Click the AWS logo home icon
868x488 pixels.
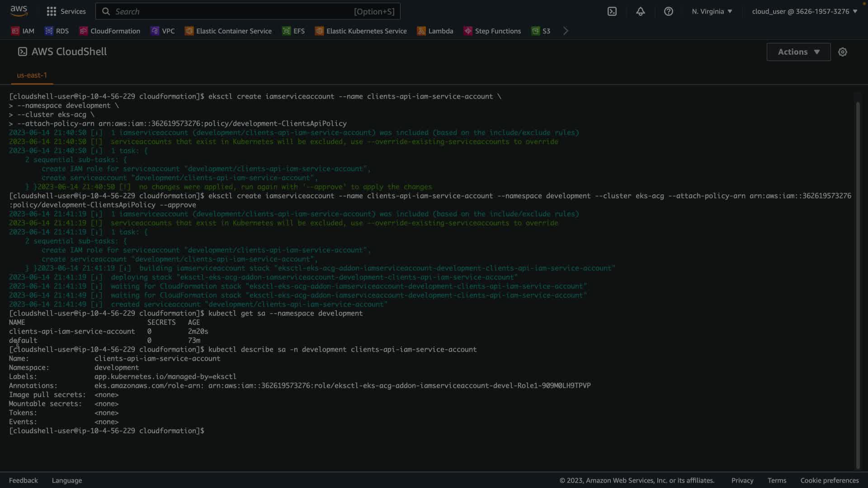pyautogui.click(x=19, y=11)
